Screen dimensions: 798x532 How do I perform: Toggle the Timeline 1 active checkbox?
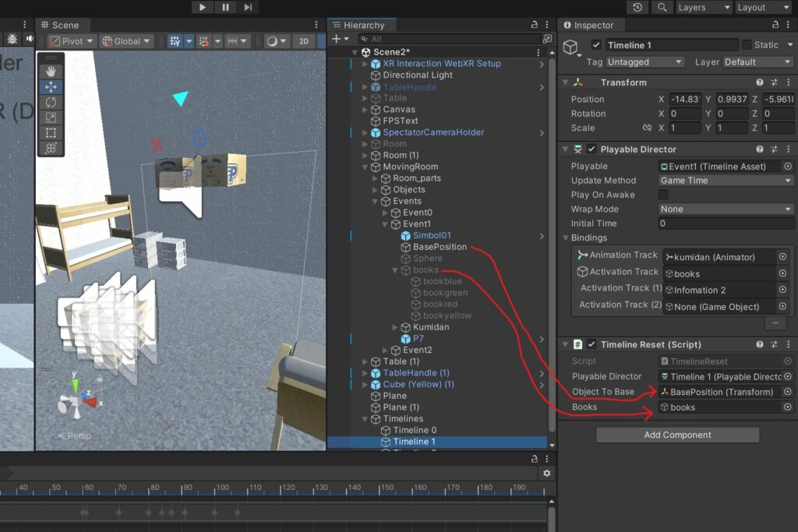596,44
